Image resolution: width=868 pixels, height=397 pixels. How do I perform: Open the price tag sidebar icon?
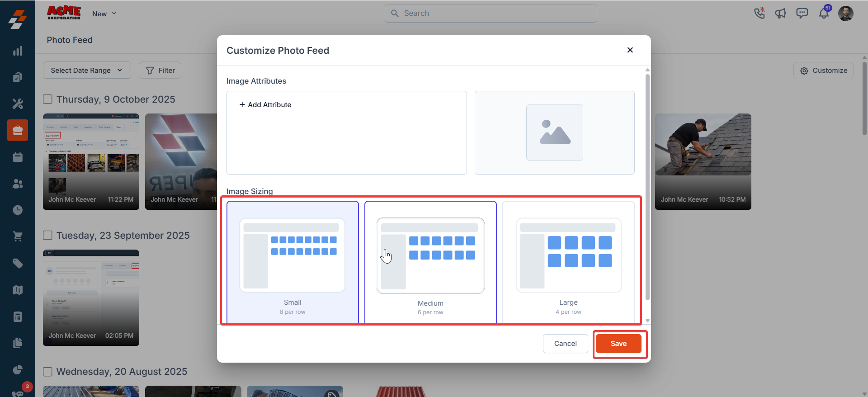coord(18,263)
